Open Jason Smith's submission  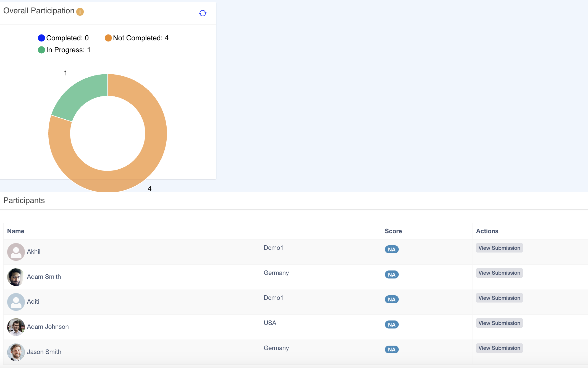tap(499, 348)
